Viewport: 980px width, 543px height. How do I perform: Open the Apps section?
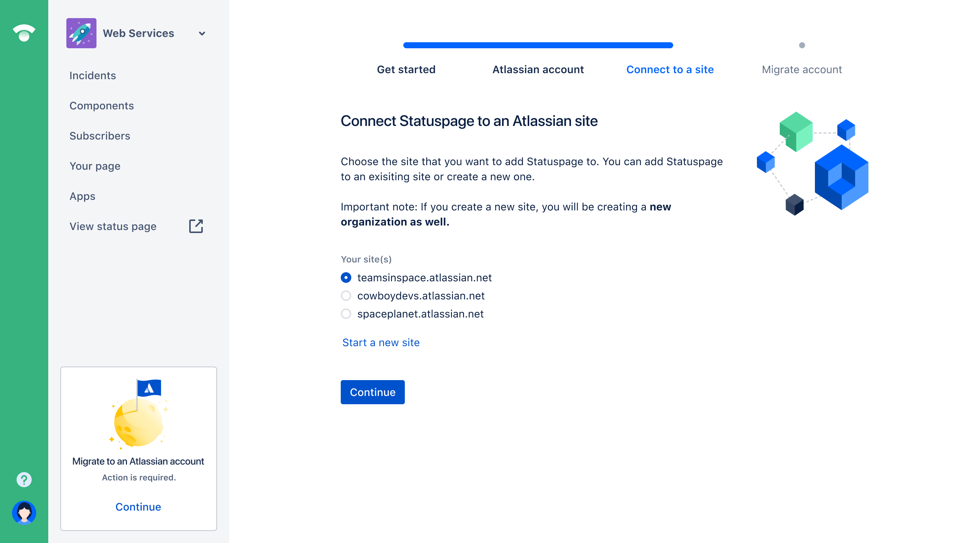tap(82, 196)
